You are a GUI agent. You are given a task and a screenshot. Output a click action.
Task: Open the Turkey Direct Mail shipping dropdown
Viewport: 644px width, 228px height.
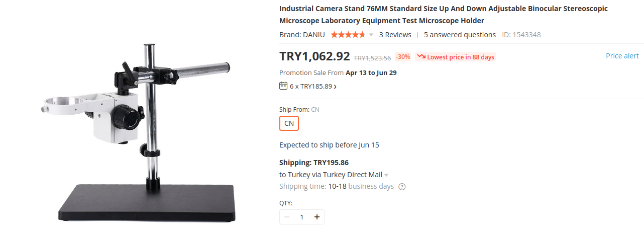click(386, 175)
